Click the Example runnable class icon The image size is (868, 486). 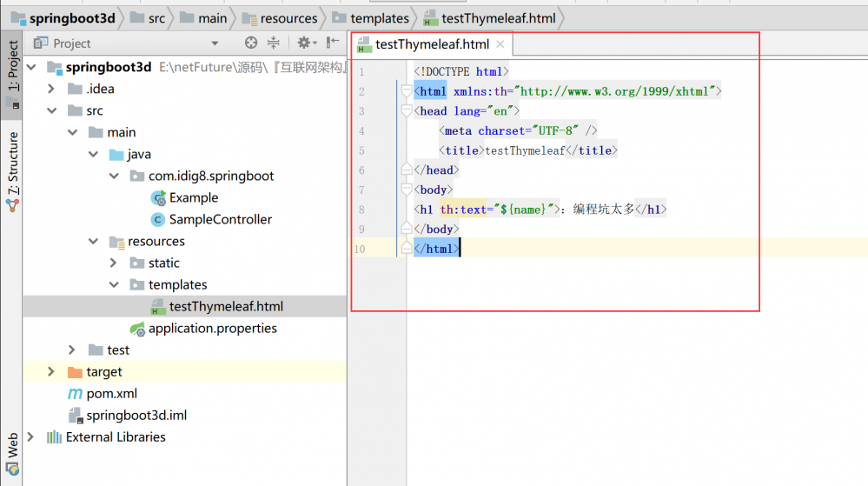tap(158, 198)
